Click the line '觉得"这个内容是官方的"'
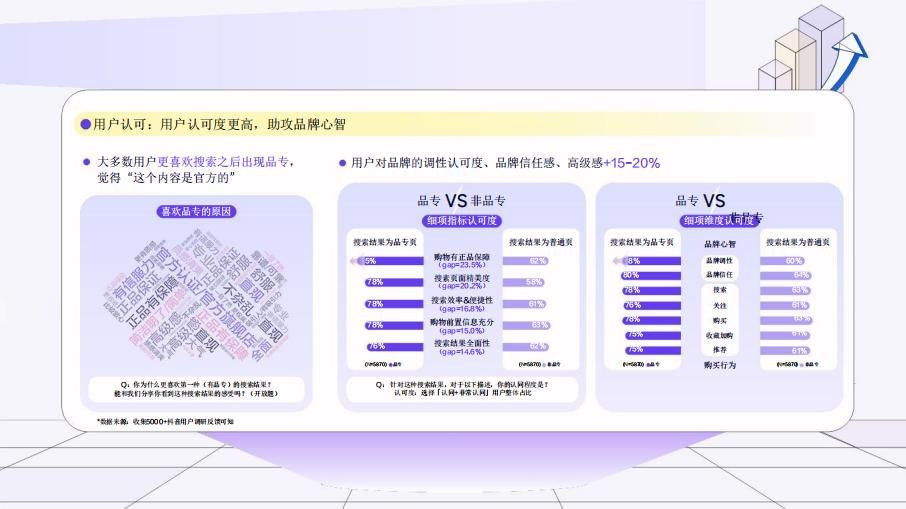906x509 pixels. (166, 177)
